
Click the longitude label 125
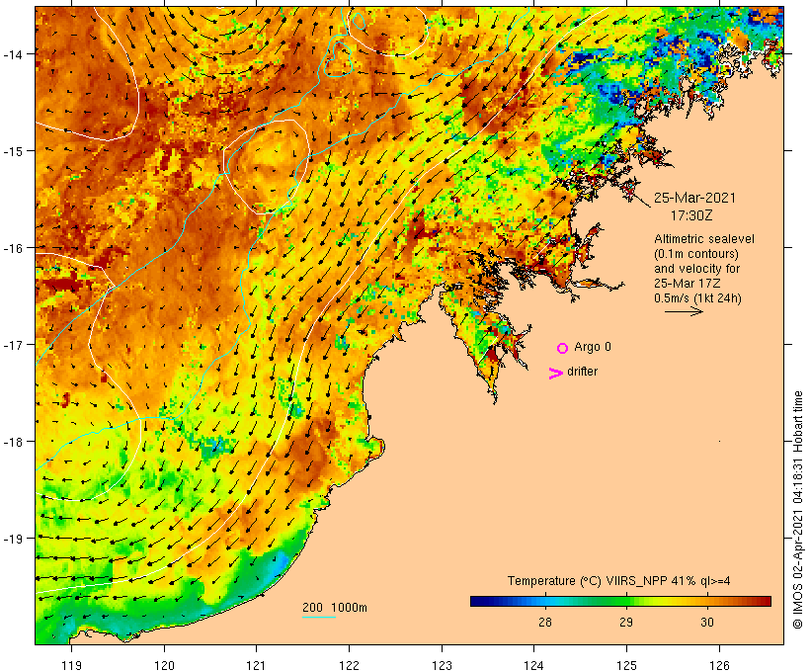click(x=626, y=665)
